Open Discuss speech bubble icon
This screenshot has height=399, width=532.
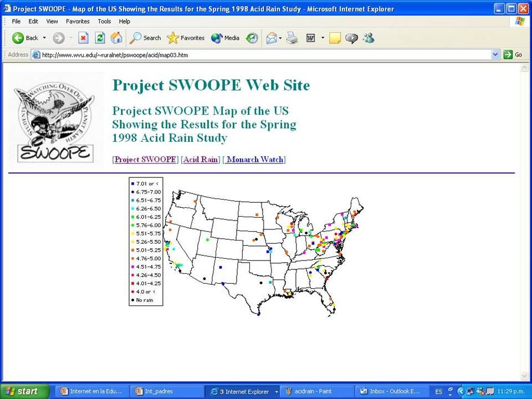351,38
